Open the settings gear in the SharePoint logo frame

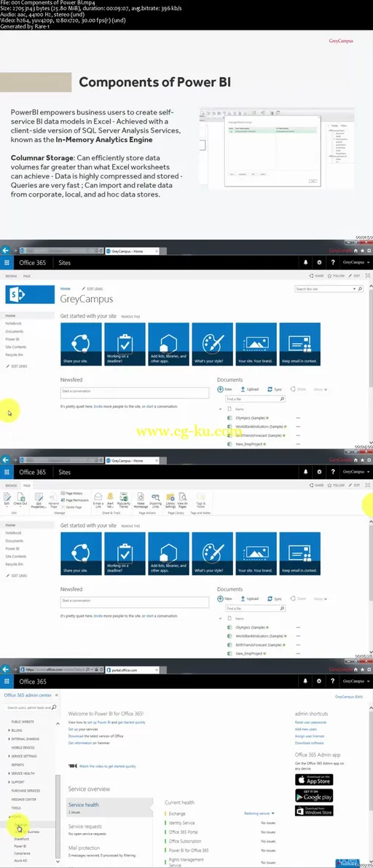(x=319, y=262)
